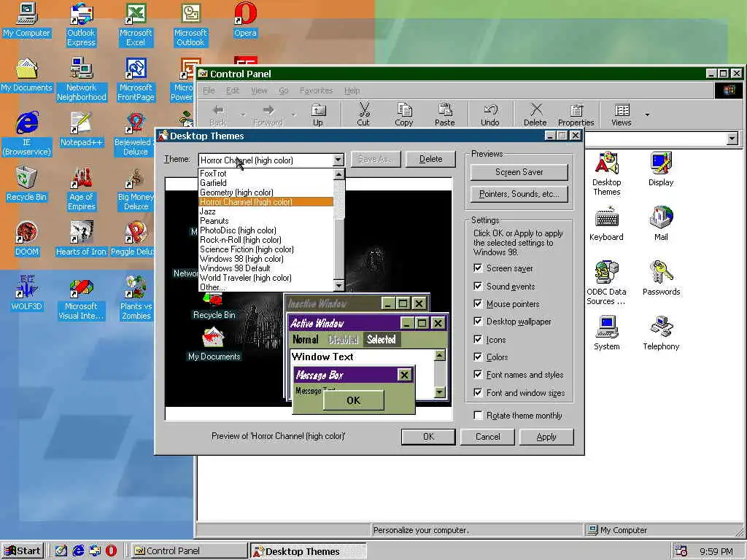Uncheck the Mouse pointers setting
This screenshot has width=747, height=560.
point(478,303)
